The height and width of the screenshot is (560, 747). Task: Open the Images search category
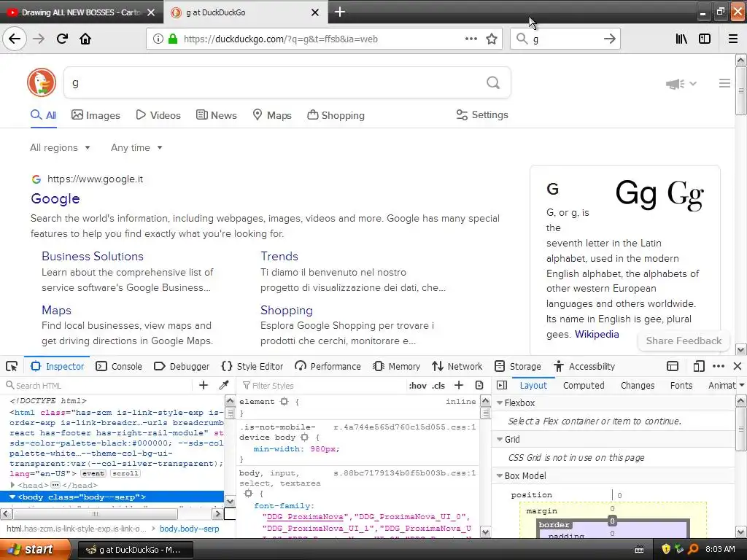click(96, 115)
